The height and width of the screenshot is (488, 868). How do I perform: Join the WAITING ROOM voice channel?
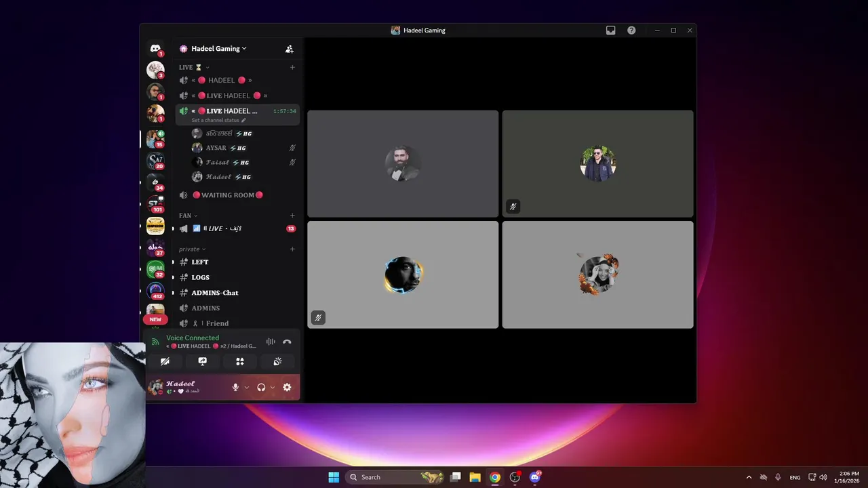pyautogui.click(x=237, y=195)
